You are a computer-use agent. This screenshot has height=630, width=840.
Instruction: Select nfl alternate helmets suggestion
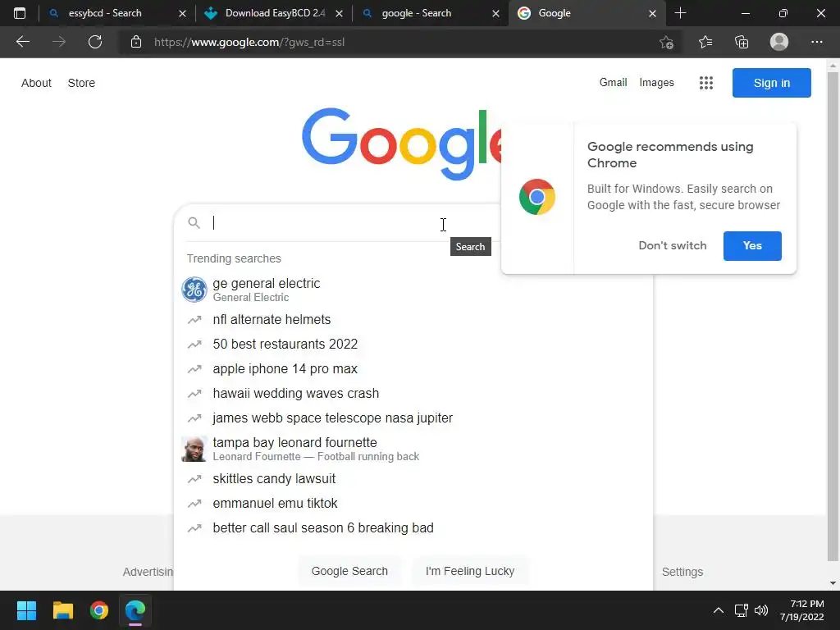(413, 319)
